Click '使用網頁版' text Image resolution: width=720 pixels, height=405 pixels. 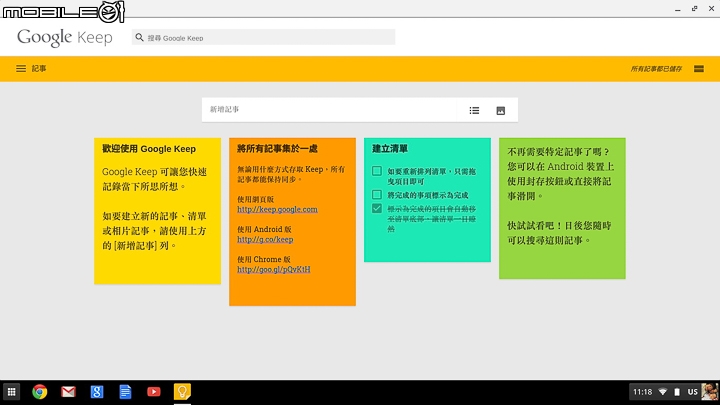point(255,199)
